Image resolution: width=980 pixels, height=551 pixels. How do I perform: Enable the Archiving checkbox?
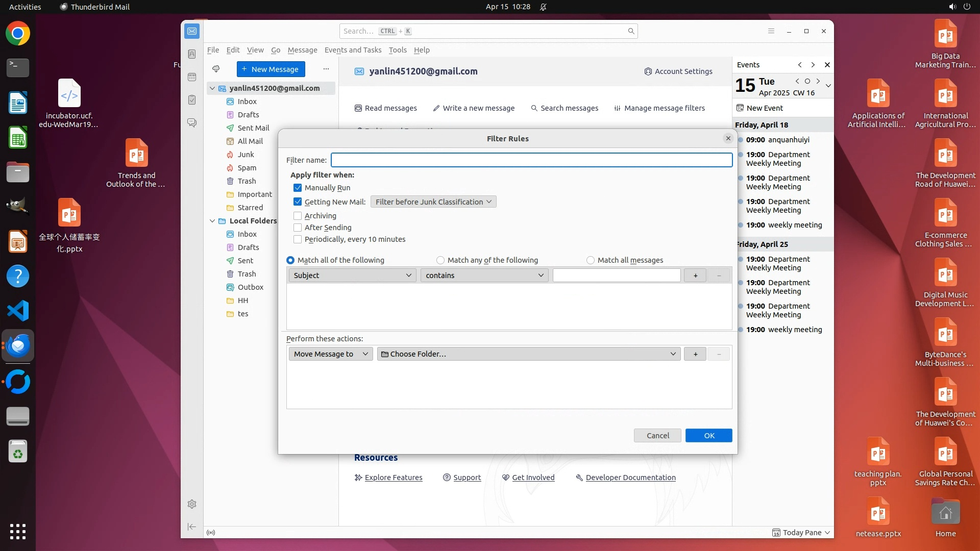tap(298, 216)
